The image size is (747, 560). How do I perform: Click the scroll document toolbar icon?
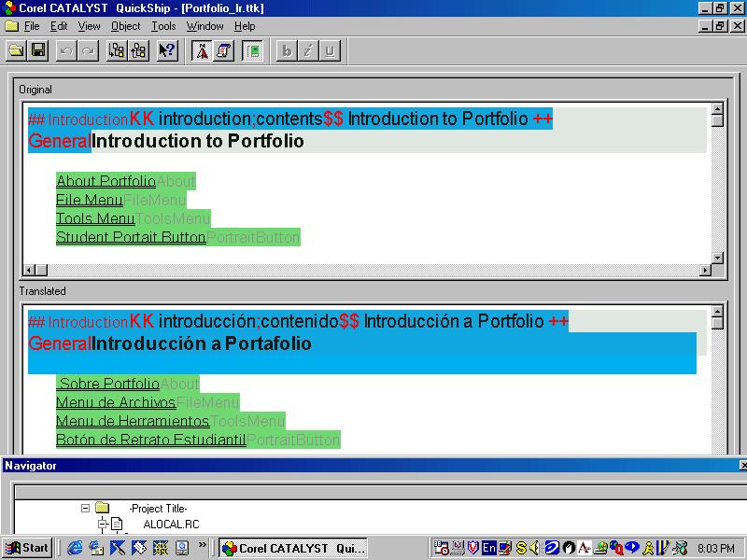tap(223, 50)
